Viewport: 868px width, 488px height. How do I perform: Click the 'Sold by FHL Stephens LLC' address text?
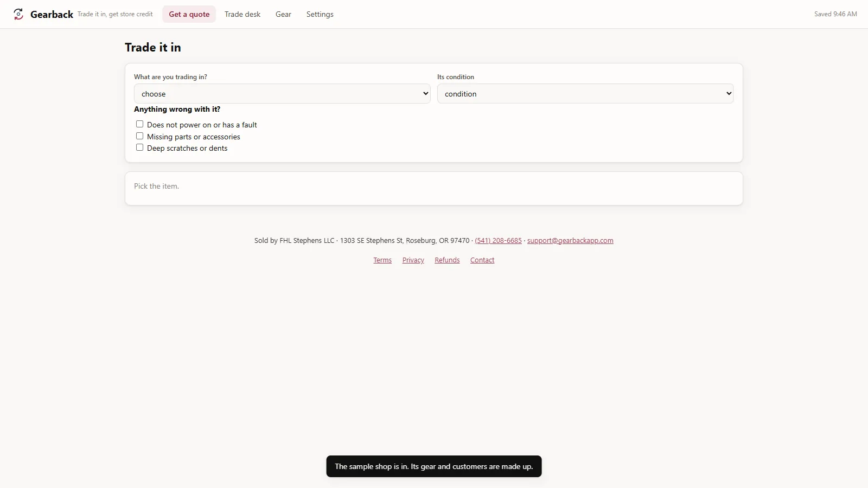[362, 241]
